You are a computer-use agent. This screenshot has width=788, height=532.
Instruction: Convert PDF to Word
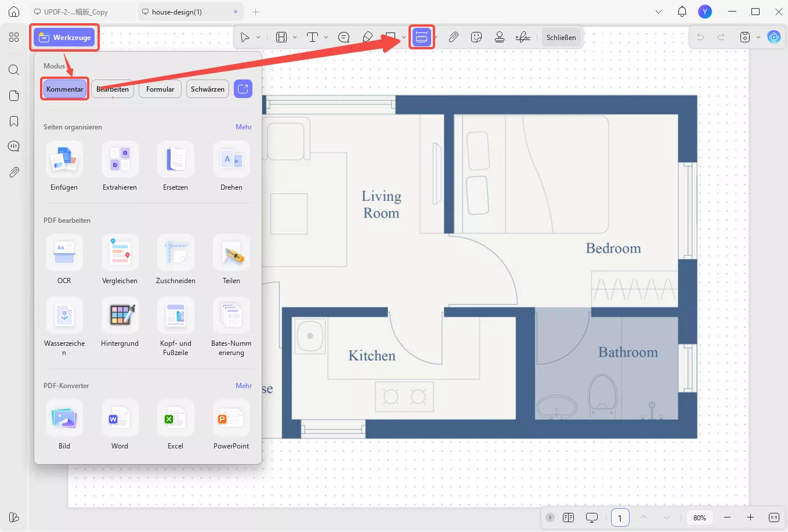tap(120, 425)
